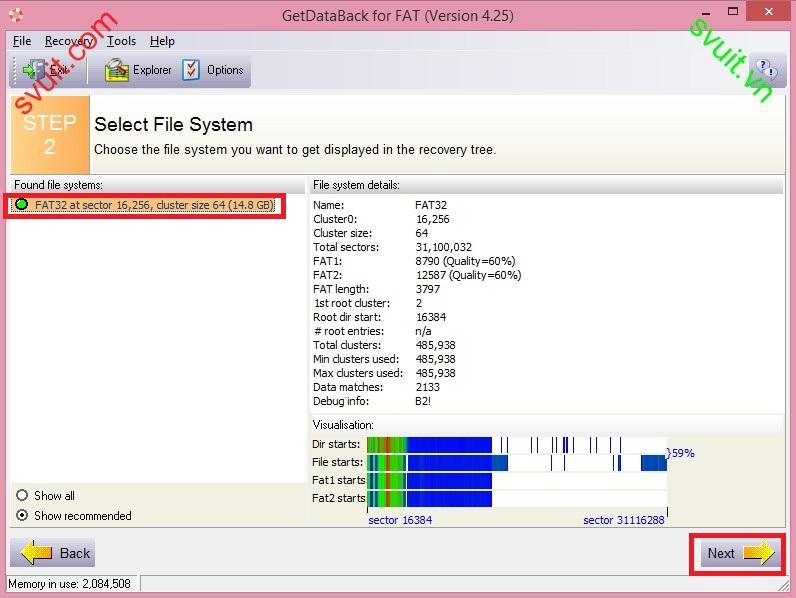Click the Data matches value 2133
Screen dimensions: 796x598
[427, 387]
